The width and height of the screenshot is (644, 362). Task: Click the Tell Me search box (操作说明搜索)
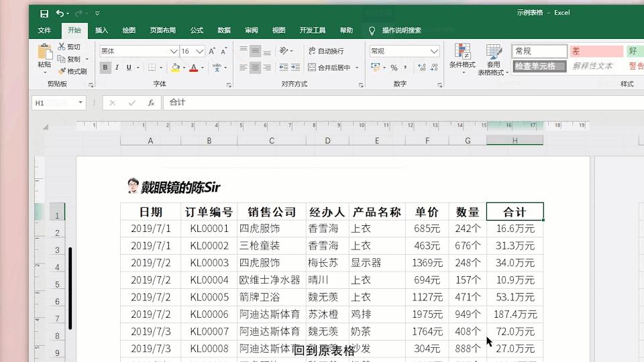pos(401,30)
